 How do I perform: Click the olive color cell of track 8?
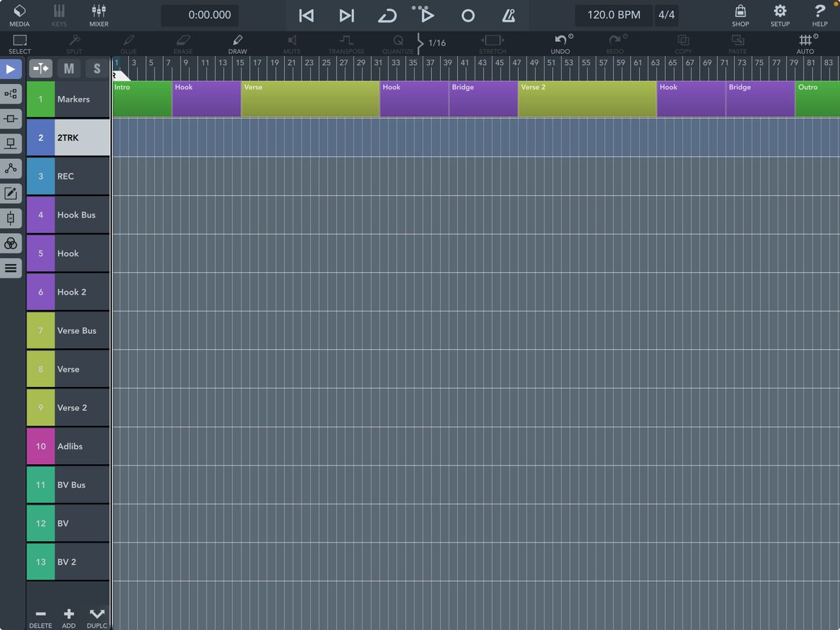[x=41, y=369]
